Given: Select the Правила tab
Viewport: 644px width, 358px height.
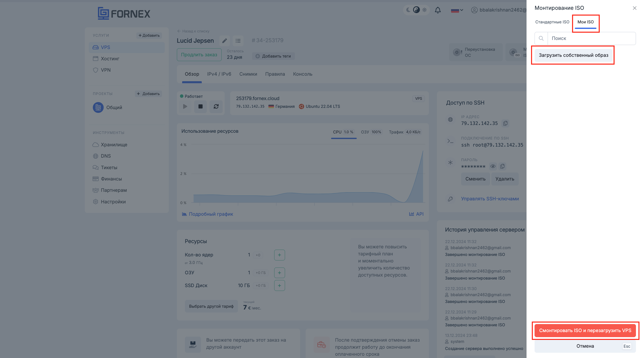Looking at the screenshot, I should click(x=275, y=74).
